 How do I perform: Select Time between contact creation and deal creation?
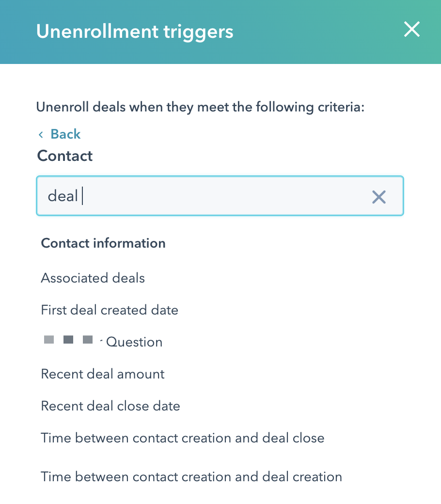click(x=191, y=477)
